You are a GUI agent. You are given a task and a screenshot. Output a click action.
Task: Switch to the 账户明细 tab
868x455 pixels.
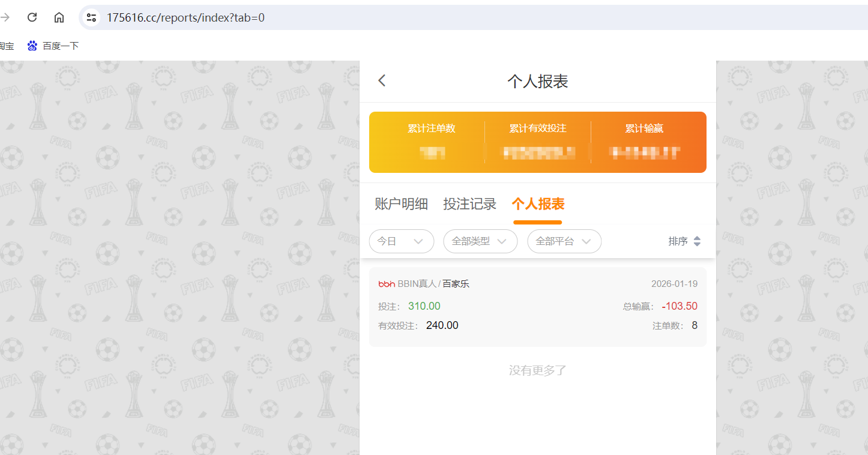401,203
